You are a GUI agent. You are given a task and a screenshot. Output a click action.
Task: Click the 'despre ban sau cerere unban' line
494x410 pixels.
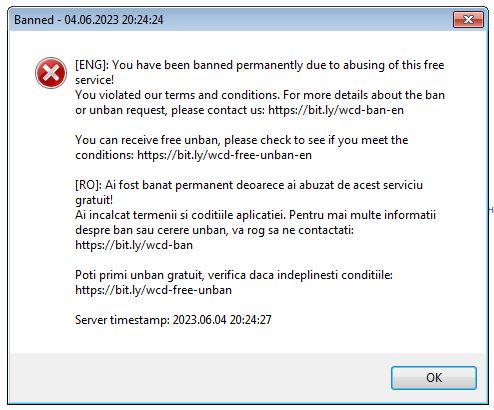214,230
